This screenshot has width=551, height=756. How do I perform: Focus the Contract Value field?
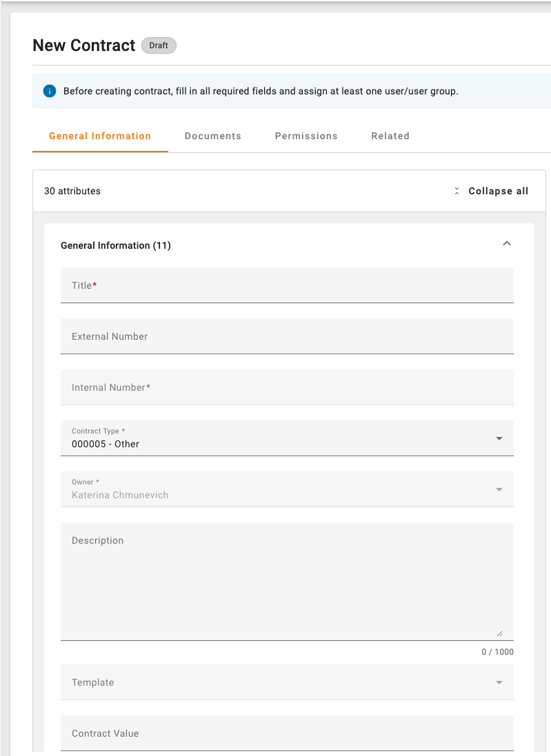[x=287, y=733]
